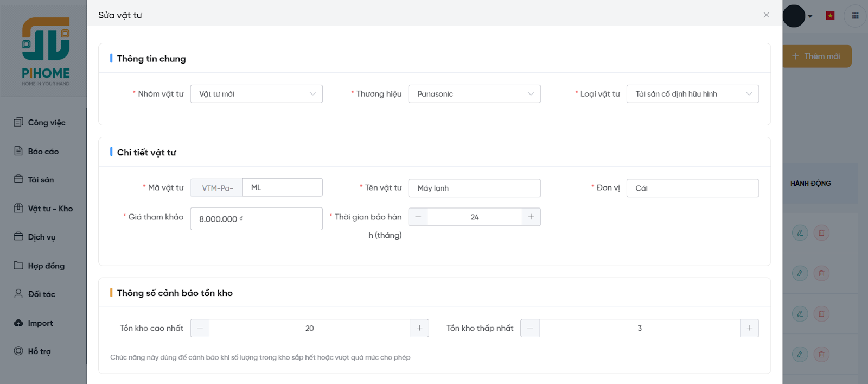Image resolution: width=868 pixels, height=384 pixels.
Task: Increase Thời gian bảo hành with plus
Action: [531, 217]
